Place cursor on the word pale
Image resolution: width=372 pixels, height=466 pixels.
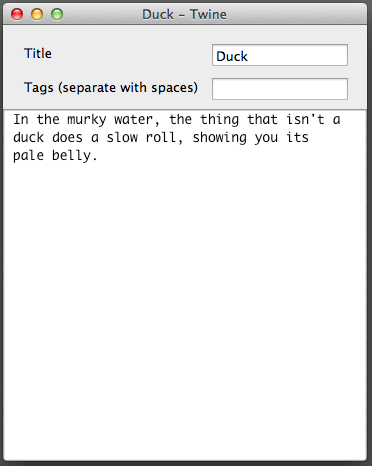[28, 156]
